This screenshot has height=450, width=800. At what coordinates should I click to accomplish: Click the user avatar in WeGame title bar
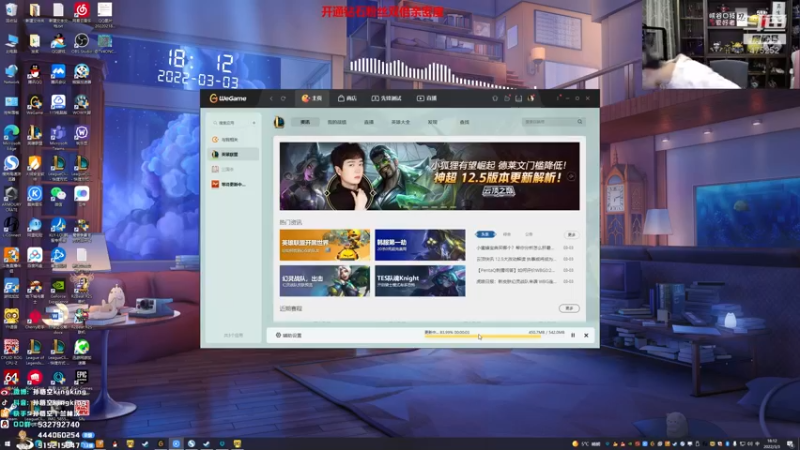(x=531, y=98)
